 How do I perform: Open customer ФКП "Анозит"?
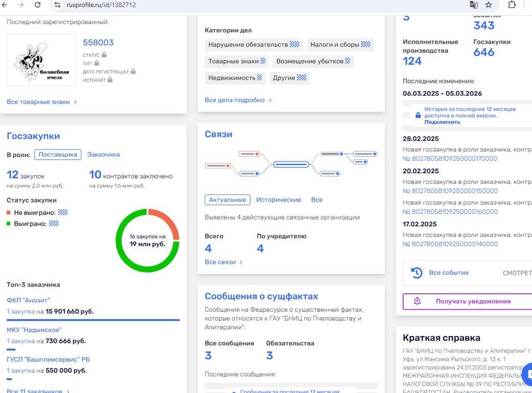click(x=28, y=300)
